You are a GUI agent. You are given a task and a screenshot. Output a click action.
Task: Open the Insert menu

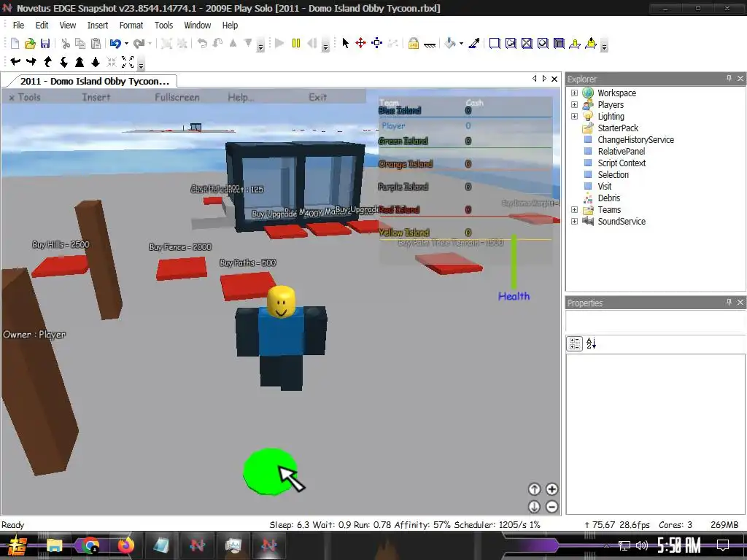click(x=98, y=26)
